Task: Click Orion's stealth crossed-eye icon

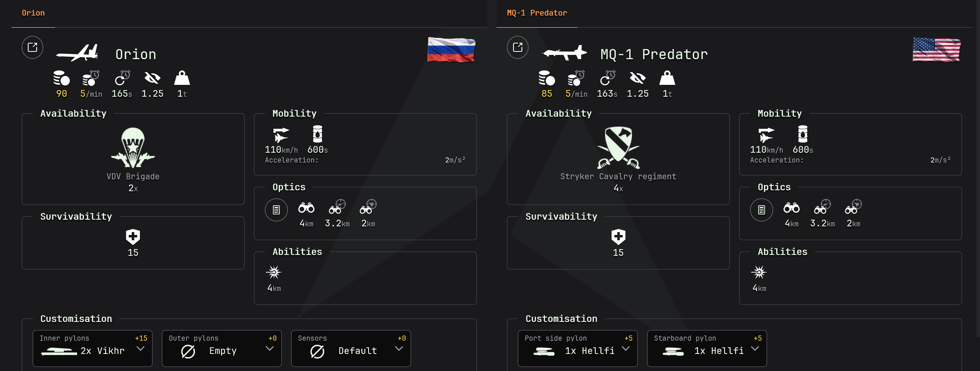Action: [152, 79]
